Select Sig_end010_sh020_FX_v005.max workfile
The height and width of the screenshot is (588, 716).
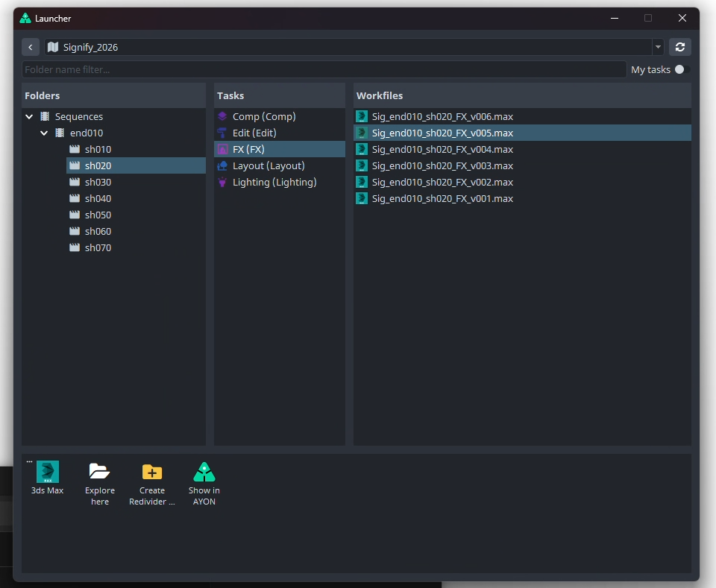coord(522,133)
